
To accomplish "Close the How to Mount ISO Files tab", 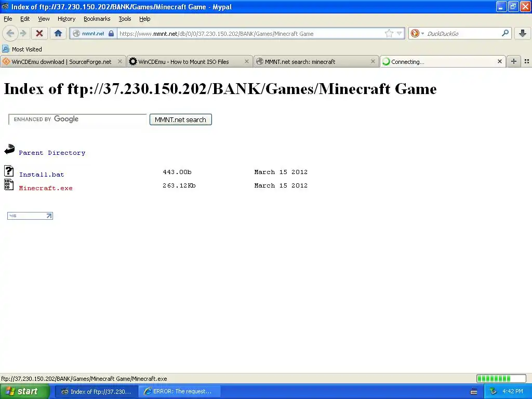I will [x=247, y=61].
